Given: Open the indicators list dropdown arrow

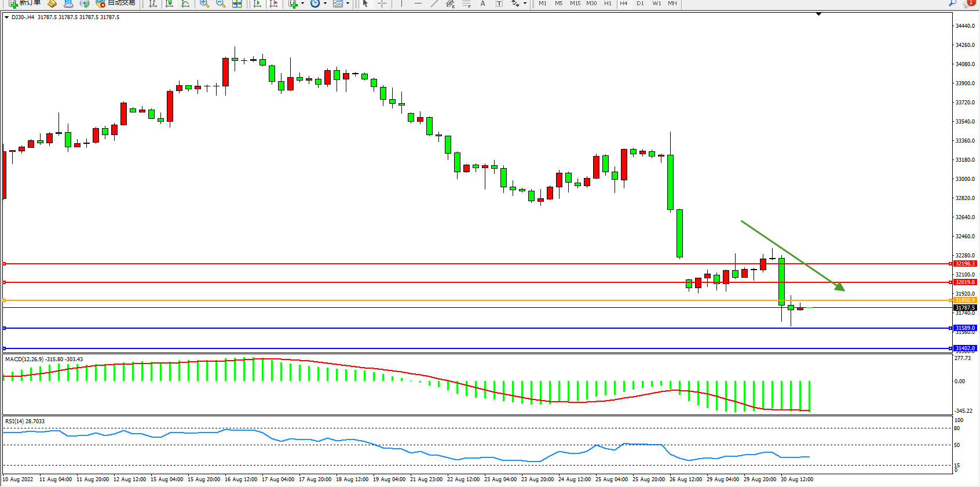Looking at the screenshot, I should 302,3.
